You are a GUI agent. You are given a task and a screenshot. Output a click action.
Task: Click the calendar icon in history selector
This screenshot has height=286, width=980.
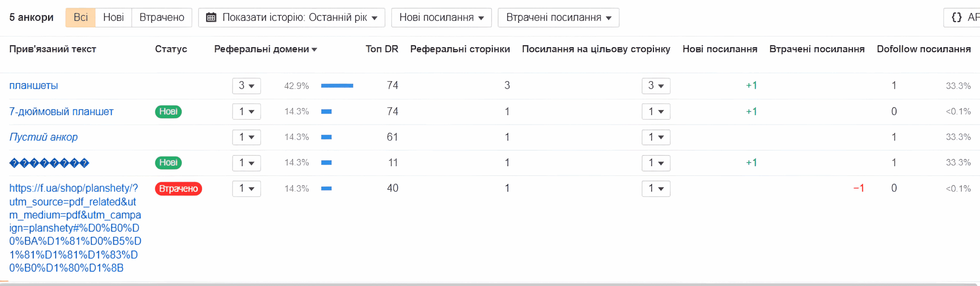point(211,18)
